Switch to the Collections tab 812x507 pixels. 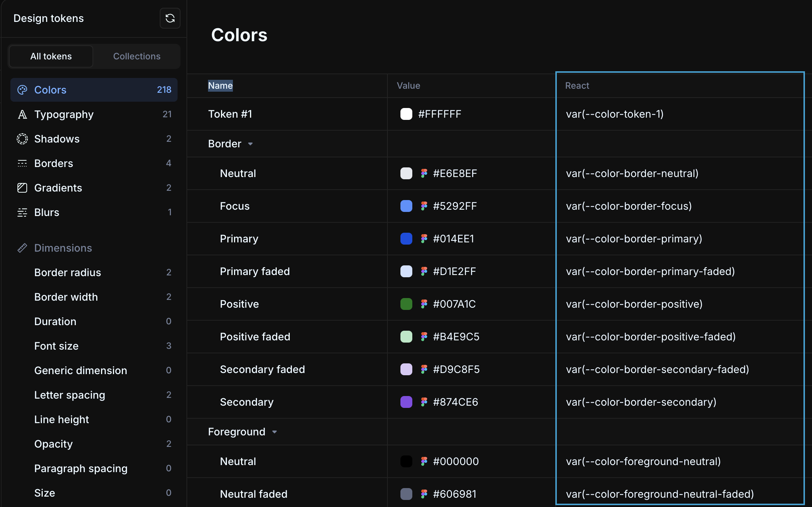click(x=137, y=56)
